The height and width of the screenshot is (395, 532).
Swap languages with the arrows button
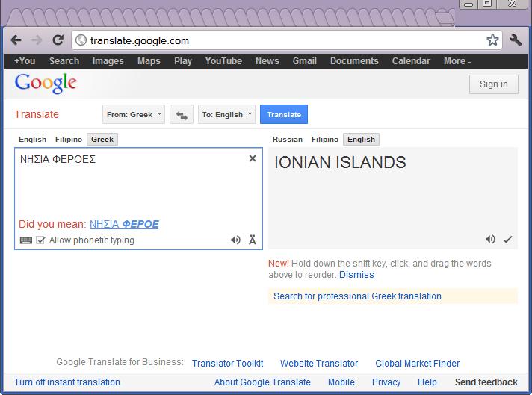[182, 114]
